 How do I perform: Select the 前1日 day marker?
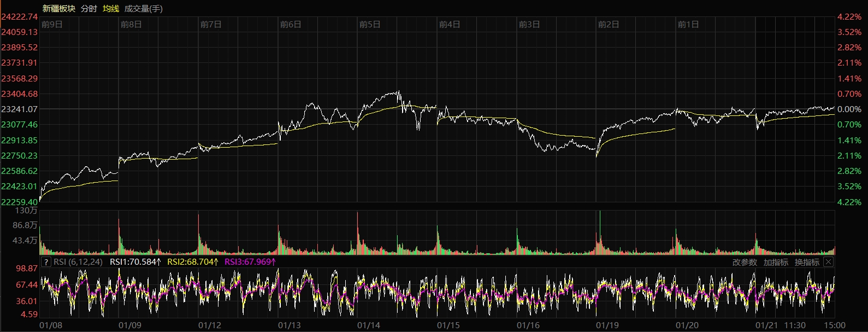688,25
